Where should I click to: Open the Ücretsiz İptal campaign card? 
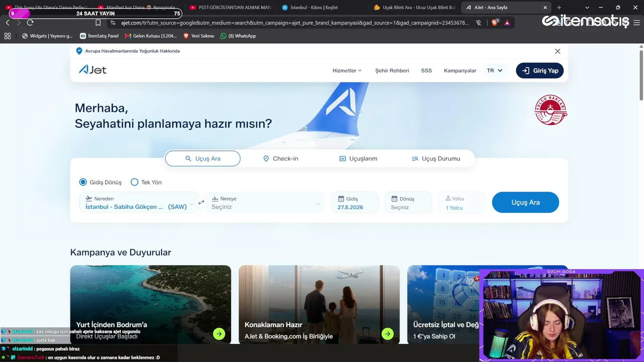(443, 305)
